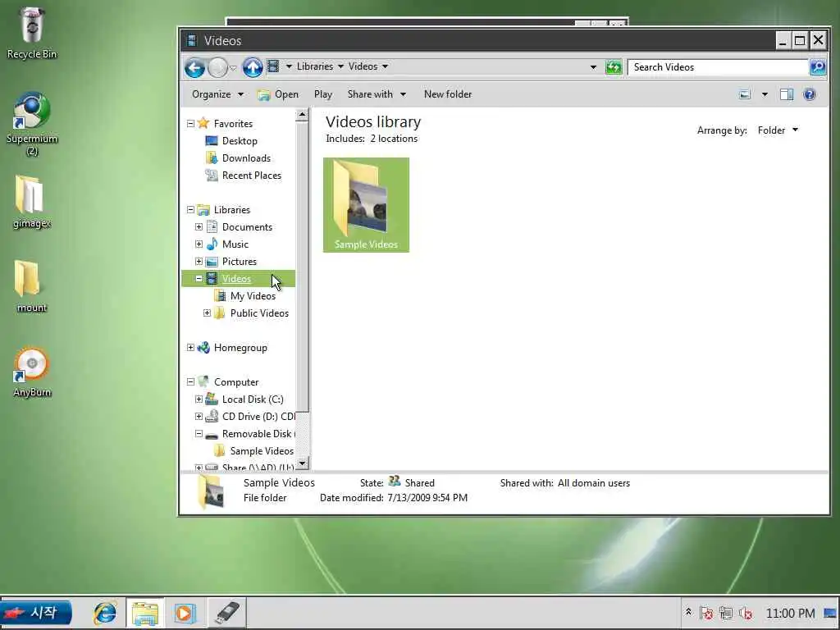This screenshot has height=630, width=840.
Task: Expand the Libraries breadcrumb arrow
Action: click(x=340, y=66)
